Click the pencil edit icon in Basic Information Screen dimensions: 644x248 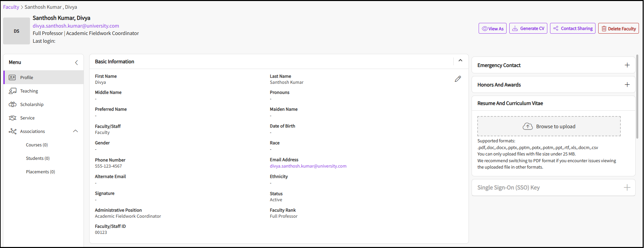coord(458,79)
